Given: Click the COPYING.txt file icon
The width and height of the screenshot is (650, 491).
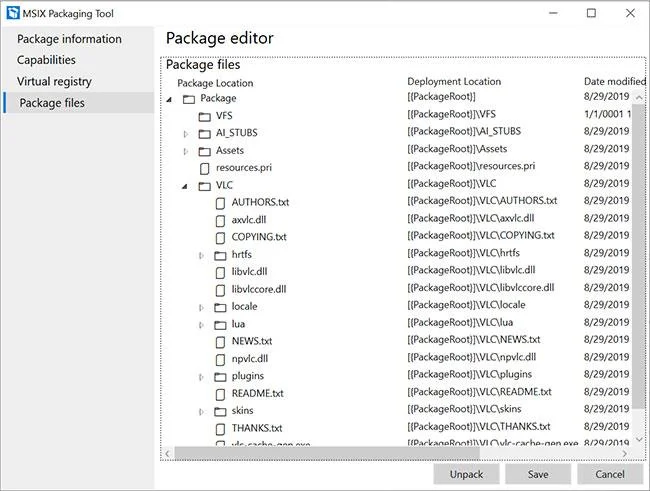Looking at the screenshot, I should (221, 238).
